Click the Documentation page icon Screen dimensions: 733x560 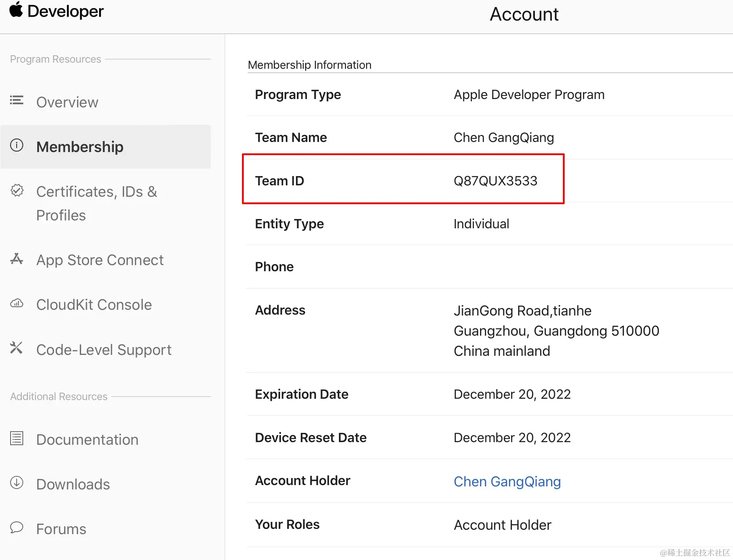17,438
